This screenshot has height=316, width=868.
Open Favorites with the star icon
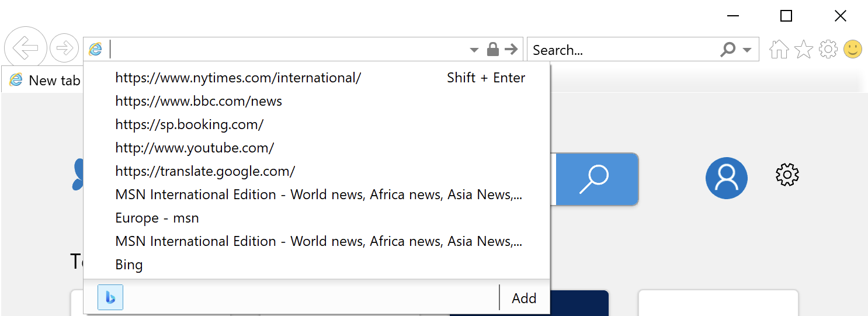pos(804,50)
